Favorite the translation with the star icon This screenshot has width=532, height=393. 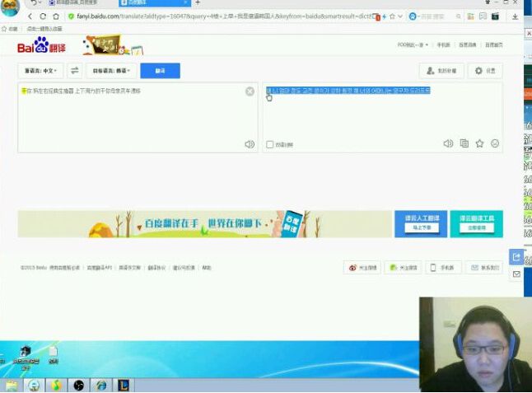[x=479, y=143]
